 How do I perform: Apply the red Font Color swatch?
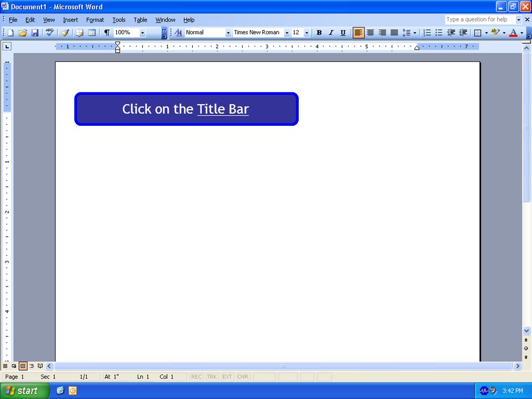[513, 33]
